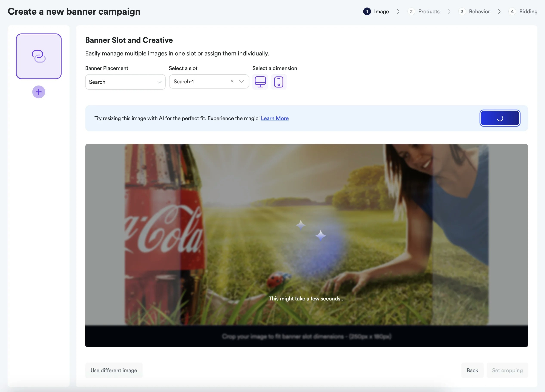Select the chain-link creative thumbnail in the sidebar
The width and height of the screenshot is (545, 392).
(x=39, y=56)
